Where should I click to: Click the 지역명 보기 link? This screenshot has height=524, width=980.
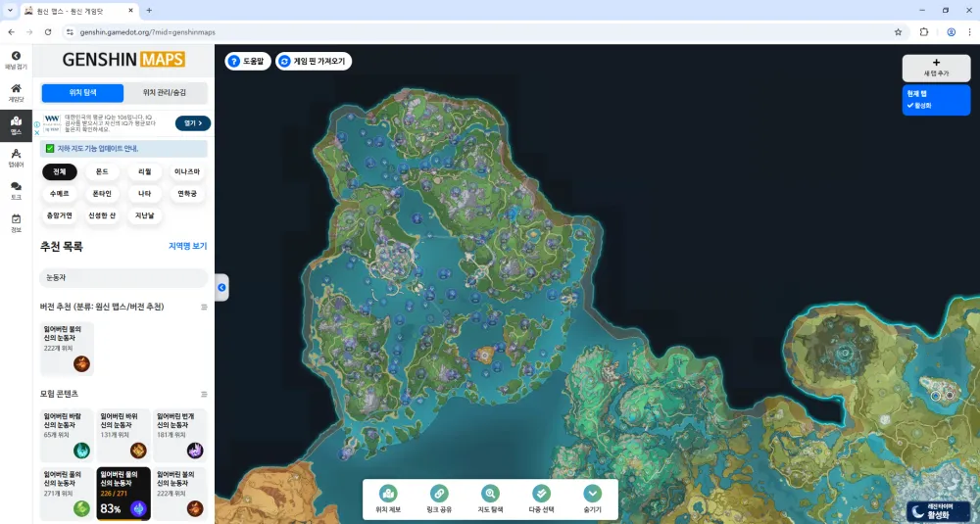point(187,246)
